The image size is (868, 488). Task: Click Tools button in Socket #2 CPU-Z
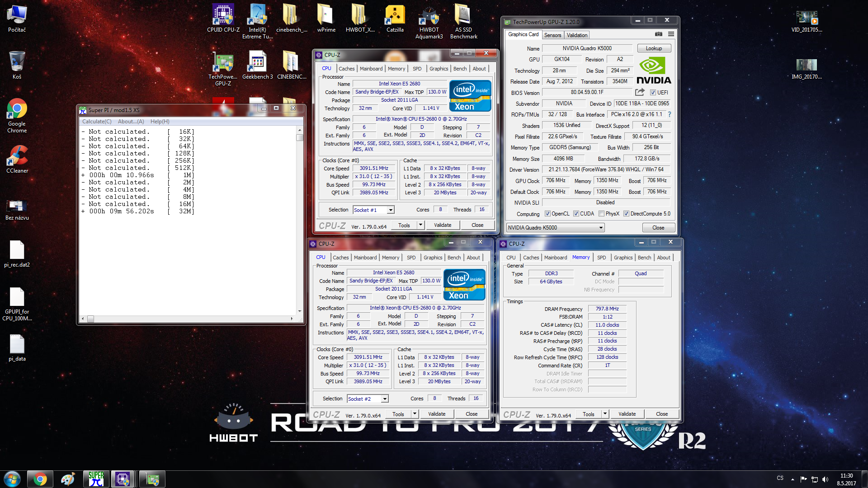398,414
